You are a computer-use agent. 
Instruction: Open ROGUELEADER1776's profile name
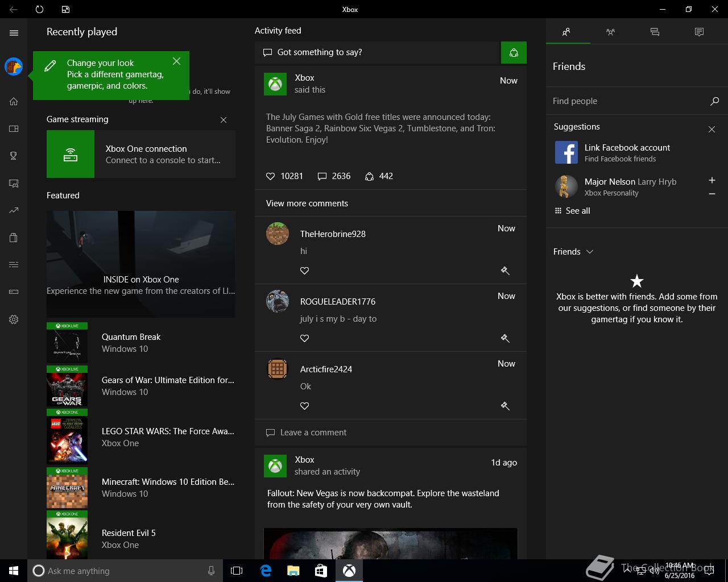point(338,302)
